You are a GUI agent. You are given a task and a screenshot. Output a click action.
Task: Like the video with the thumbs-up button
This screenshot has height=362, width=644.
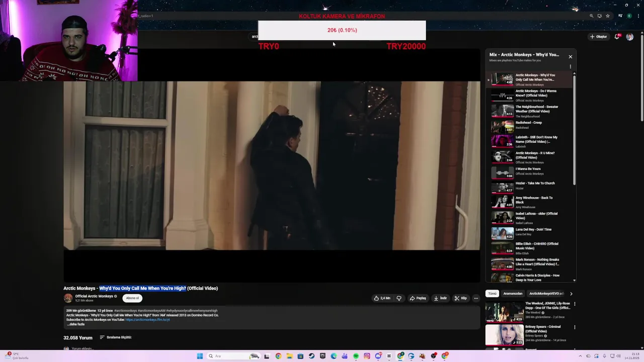tap(382, 298)
